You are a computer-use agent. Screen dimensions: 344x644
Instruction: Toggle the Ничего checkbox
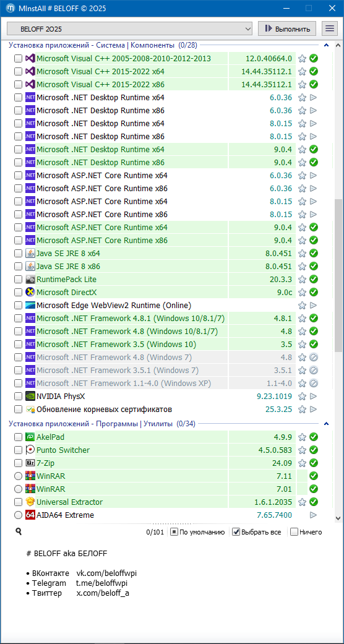coord(294,532)
